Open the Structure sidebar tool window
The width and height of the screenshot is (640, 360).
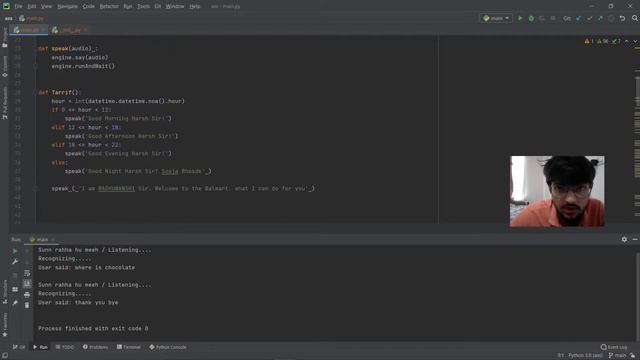(5, 291)
